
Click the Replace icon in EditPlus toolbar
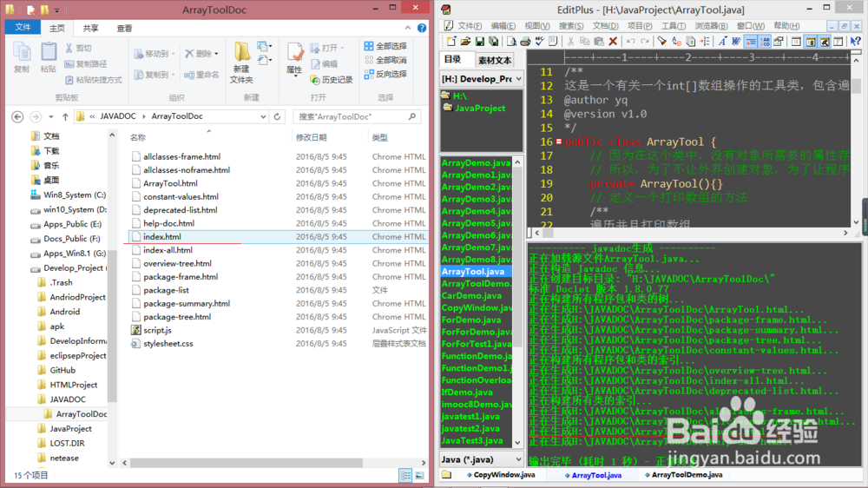[x=676, y=42]
